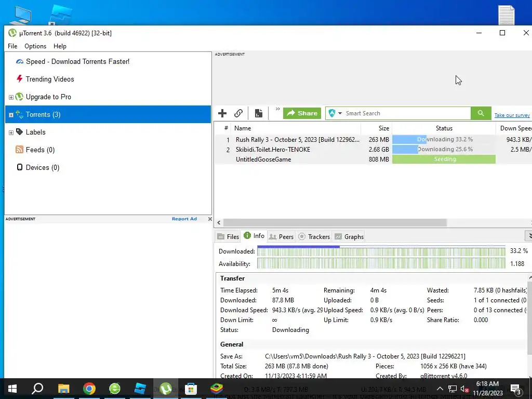Open the Take our survey link
This screenshot has width=532, height=399.
tap(512, 115)
